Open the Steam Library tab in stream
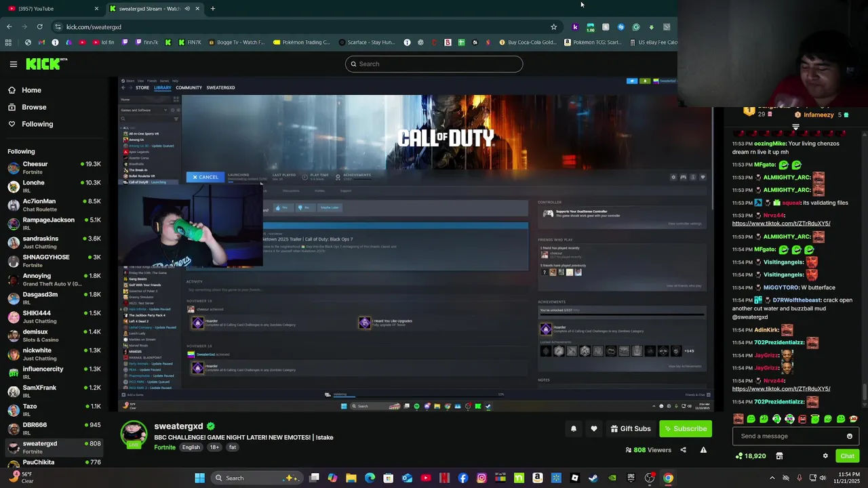The height and width of the screenshot is (488, 868). point(162,87)
